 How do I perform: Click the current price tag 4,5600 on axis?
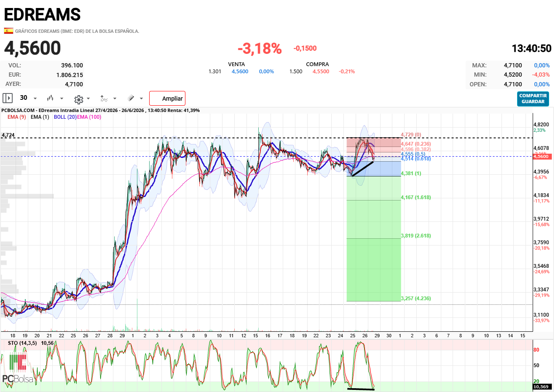point(542,157)
